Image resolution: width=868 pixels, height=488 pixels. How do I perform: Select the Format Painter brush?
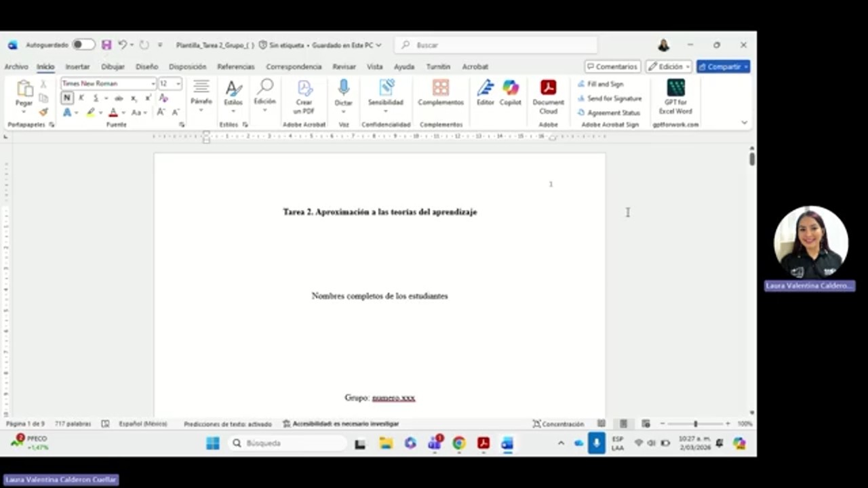pyautogui.click(x=43, y=112)
